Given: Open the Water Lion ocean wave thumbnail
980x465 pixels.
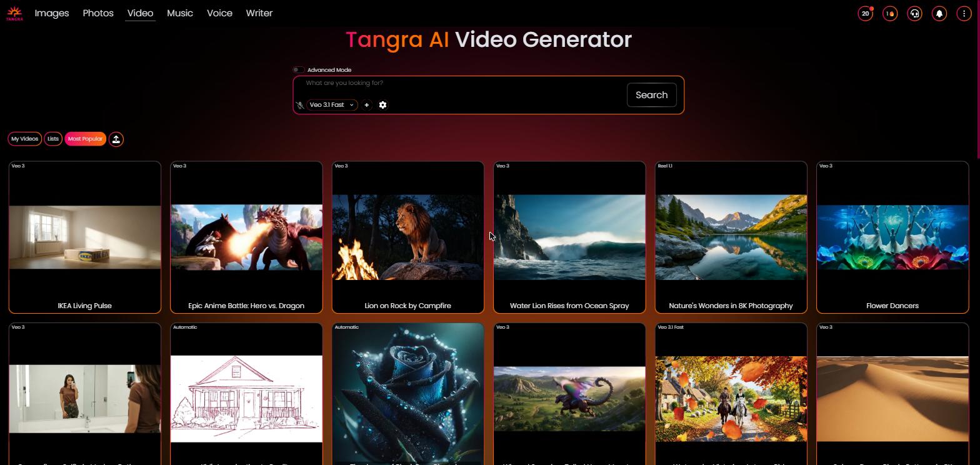Looking at the screenshot, I should (x=569, y=237).
